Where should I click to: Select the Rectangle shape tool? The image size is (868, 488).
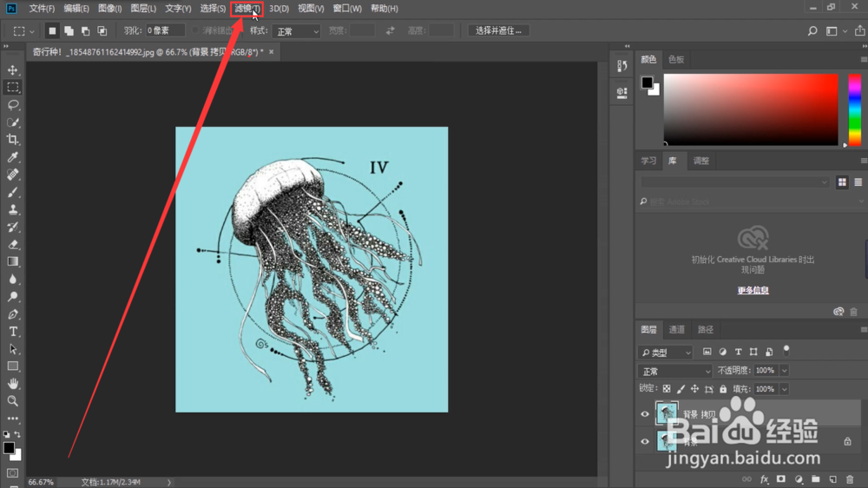pos(13,366)
